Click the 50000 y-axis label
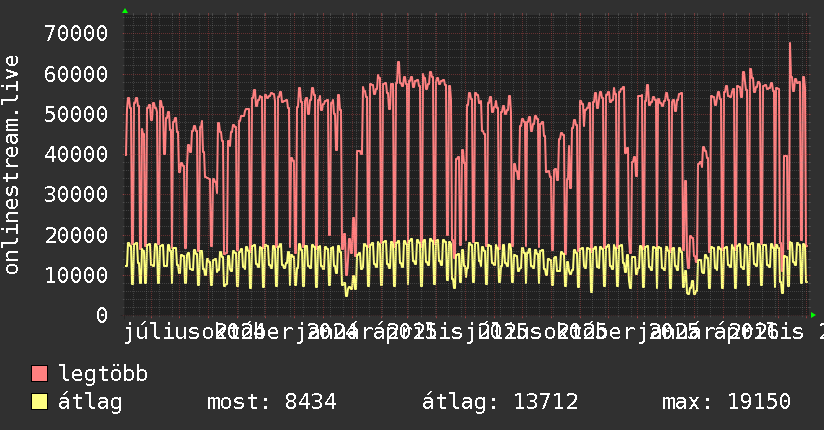 click(x=76, y=114)
